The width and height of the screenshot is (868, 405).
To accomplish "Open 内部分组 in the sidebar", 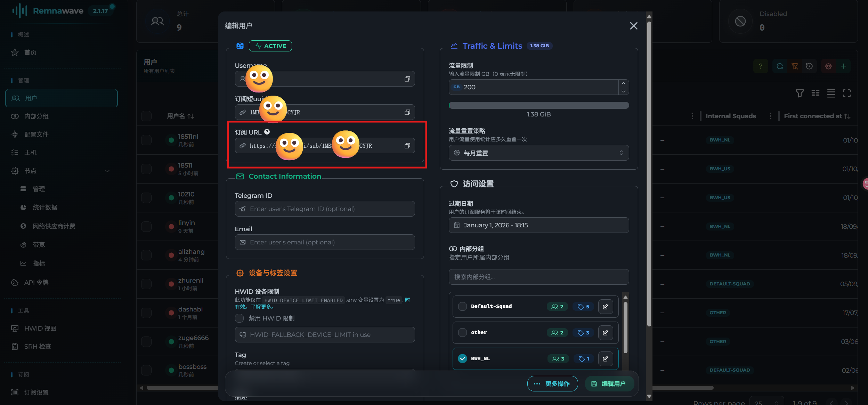I will click(36, 116).
